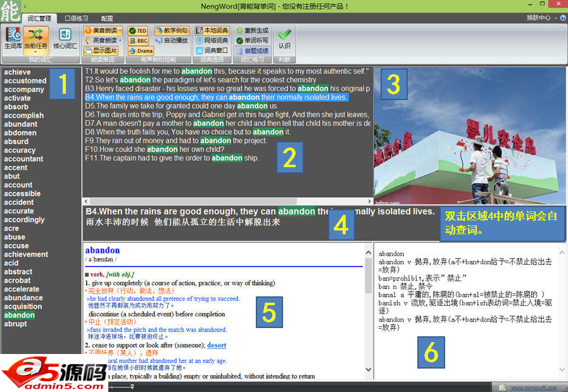
Task: Open 做题成绩 quiz scores
Action: (253, 51)
